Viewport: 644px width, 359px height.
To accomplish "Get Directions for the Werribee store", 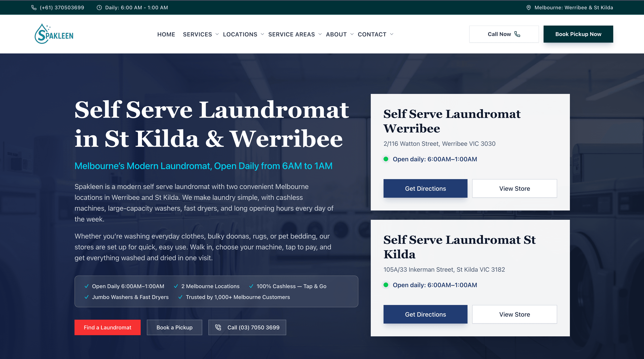I will [x=425, y=188].
